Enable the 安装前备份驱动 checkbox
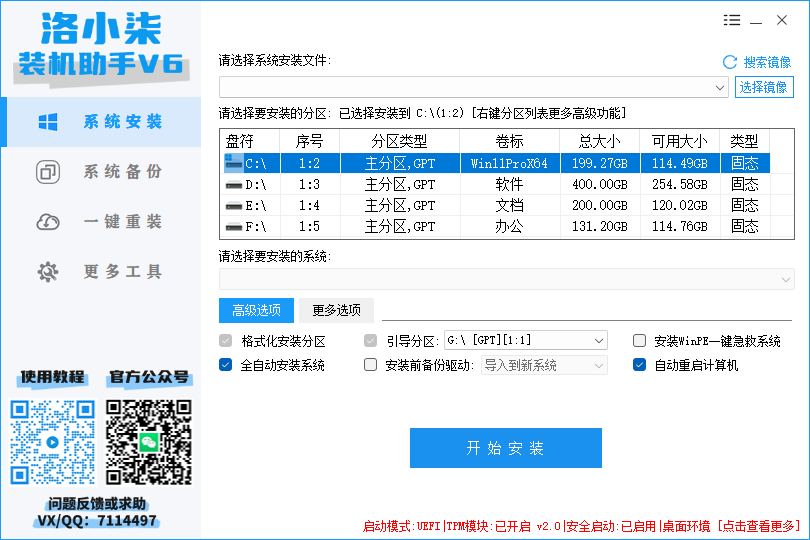Viewport: 810px width, 540px height. pos(371,365)
